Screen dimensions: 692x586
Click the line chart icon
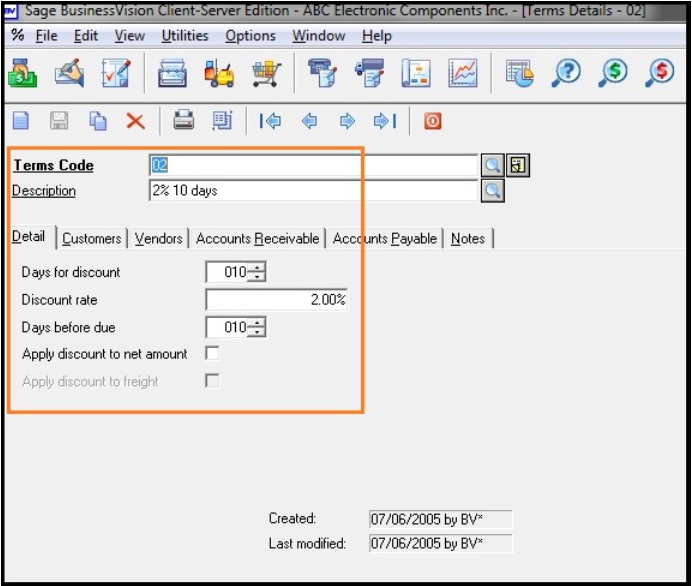click(x=462, y=75)
